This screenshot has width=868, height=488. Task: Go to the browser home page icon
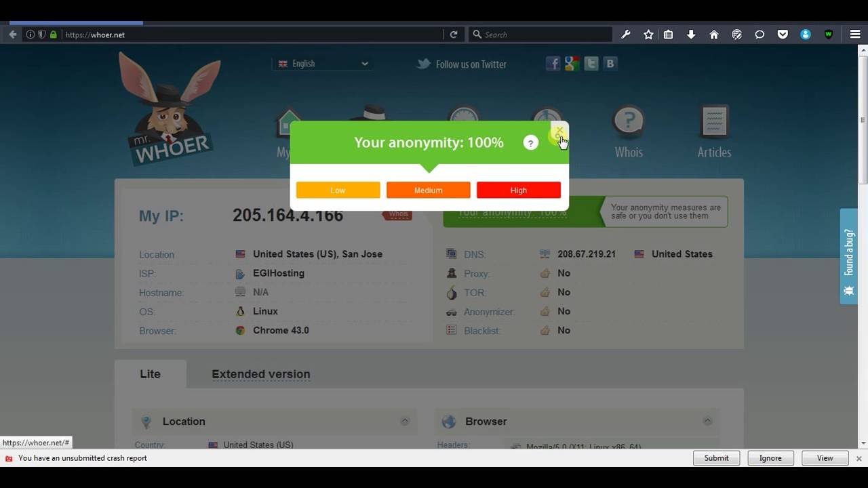(714, 35)
